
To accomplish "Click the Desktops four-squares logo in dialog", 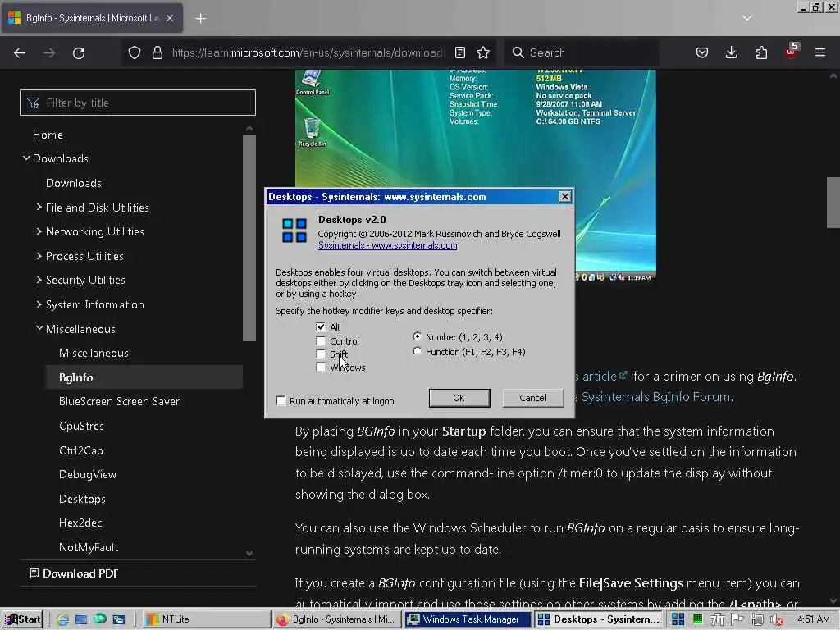I will 294,230.
